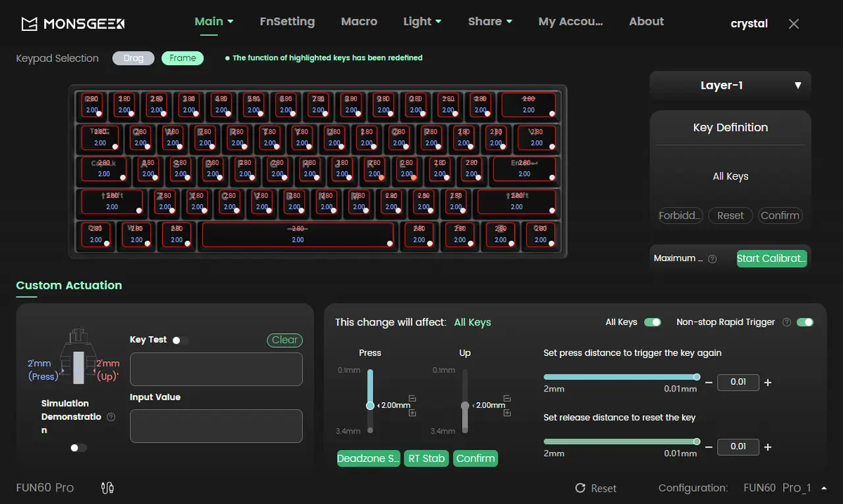Toggle the All Keys switch

pos(653,322)
